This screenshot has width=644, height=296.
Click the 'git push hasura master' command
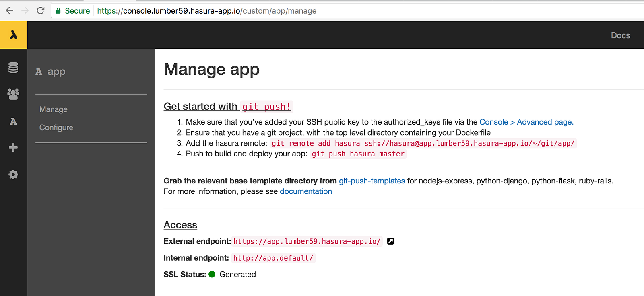358,154
